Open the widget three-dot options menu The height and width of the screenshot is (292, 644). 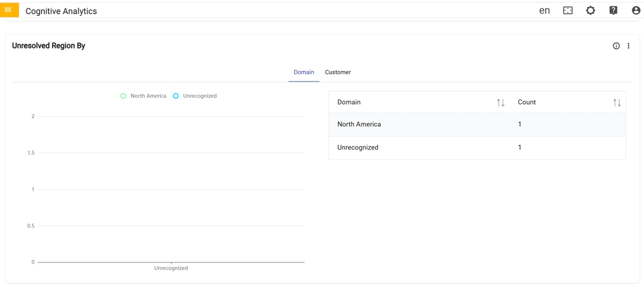[x=629, y=46]
